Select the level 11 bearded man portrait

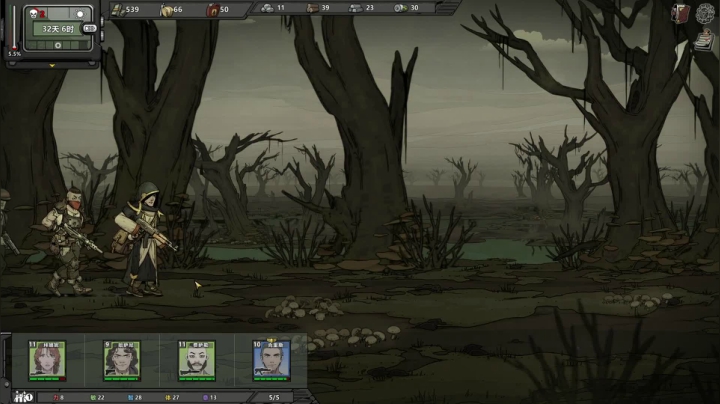click(x=197, y=360)
